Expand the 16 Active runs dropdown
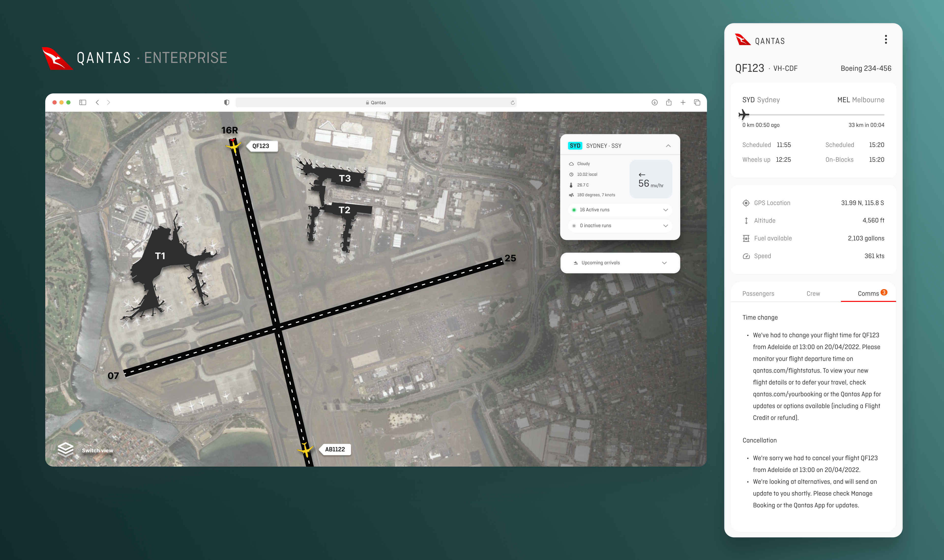The height and width of the screenshot is (560, 944). pos(620,210)
